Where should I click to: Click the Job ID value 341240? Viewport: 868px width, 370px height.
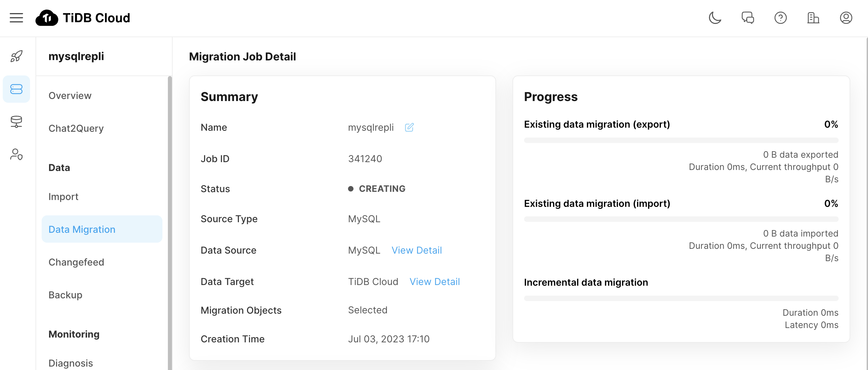click(365, 159)
